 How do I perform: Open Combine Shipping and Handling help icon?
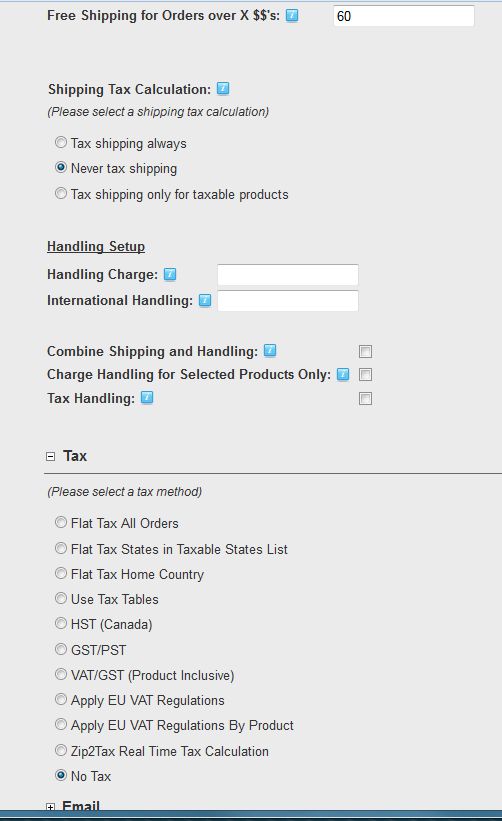(x=270, y=351)
